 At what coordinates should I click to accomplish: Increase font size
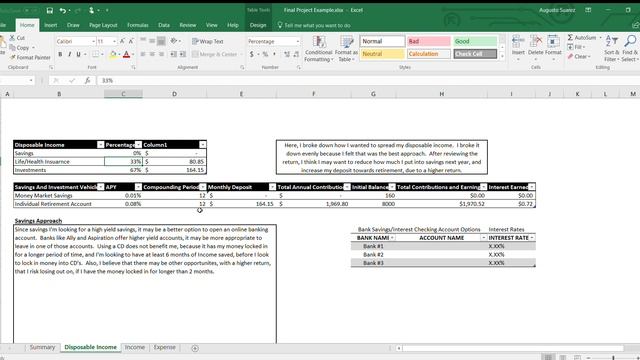(x=122, y=41)
